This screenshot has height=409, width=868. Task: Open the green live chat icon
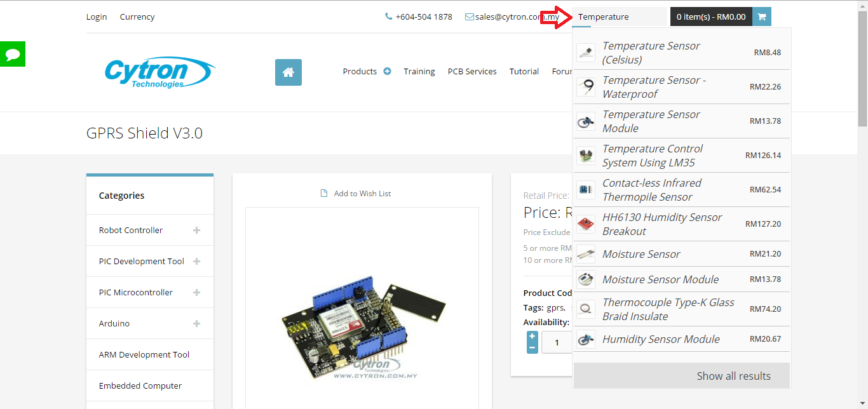(x=13, y=54)
